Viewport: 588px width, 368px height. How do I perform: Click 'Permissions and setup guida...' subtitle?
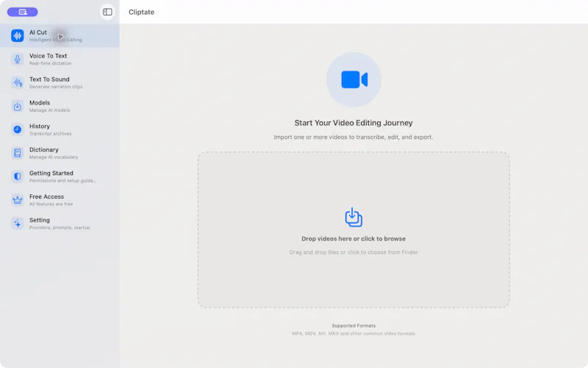62,180
